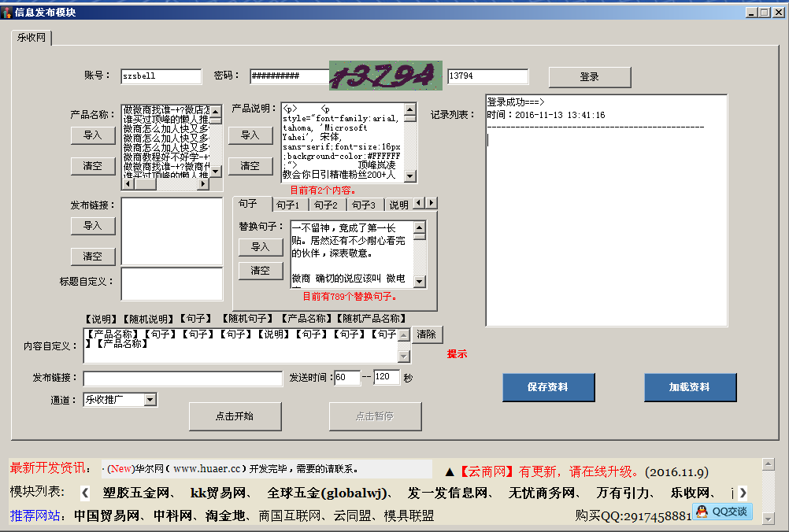Click right arrow of 产品名称 horizontal scrollbar
Viewport: 789px width, 532px height.
pyautogui.click(x=203, y=184)
